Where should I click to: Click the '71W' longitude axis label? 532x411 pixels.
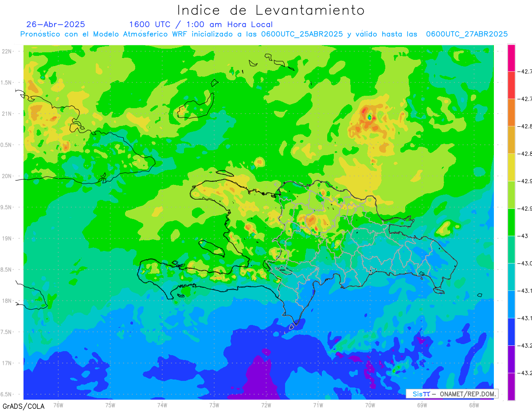[318, 404]
